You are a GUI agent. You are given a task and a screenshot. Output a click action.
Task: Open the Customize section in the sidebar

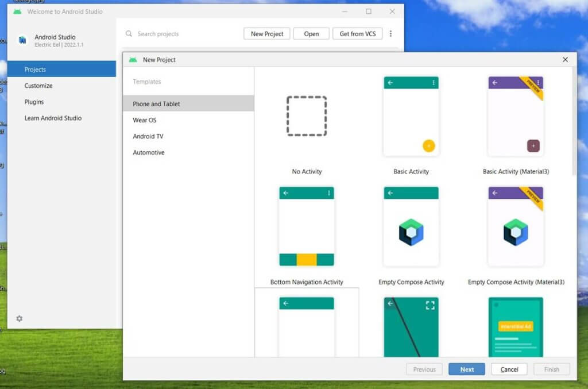click(38, 86)
